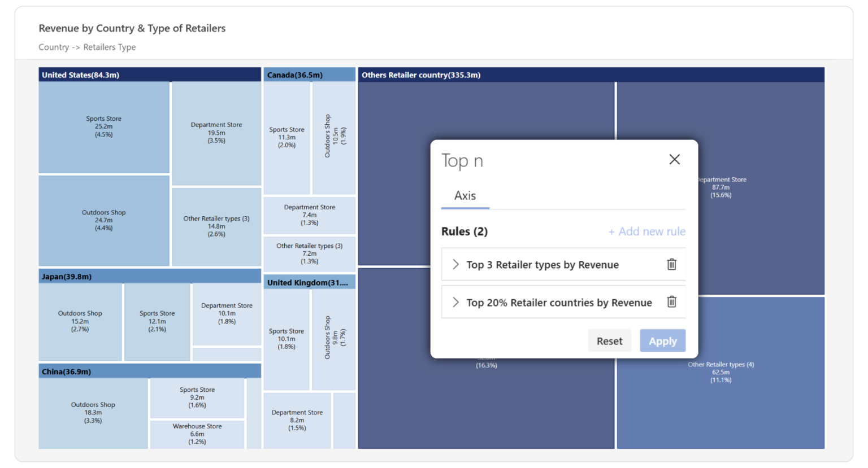The image size is (868, 468).
Task: Expand the Top 20% Retailer countries by Revenue rule
Action: (455, 302)
